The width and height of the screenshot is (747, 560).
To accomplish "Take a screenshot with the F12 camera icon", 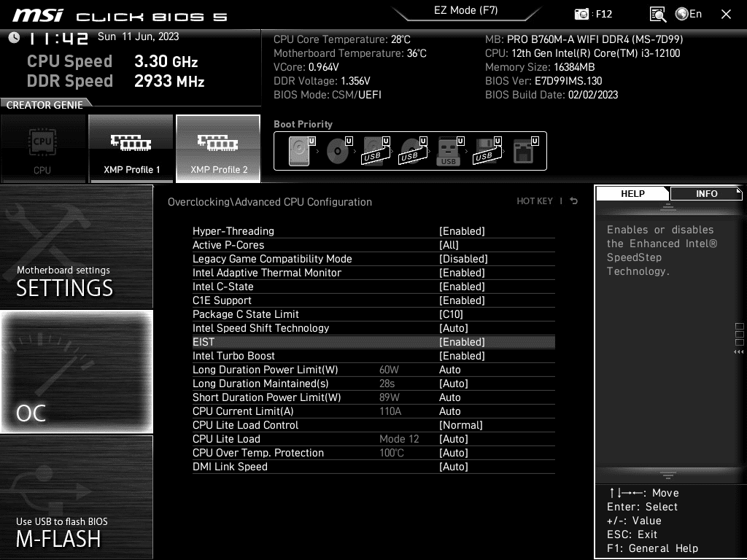I will point(581,14).
